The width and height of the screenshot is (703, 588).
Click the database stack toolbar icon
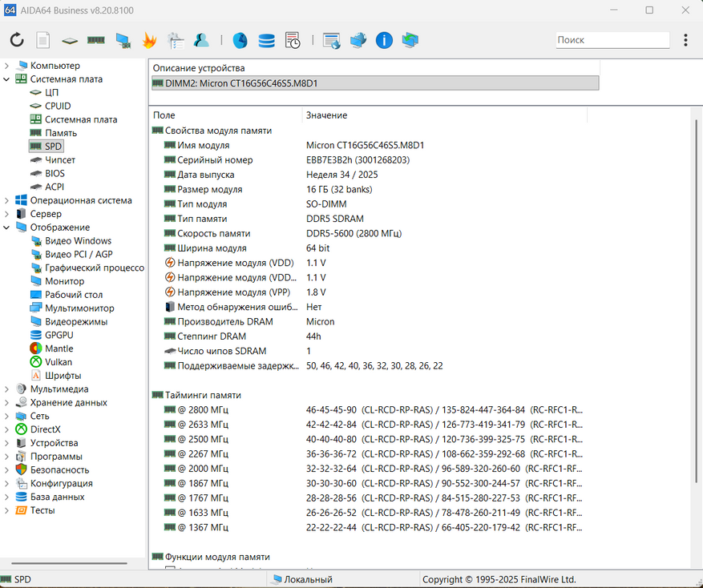point(267,40)
